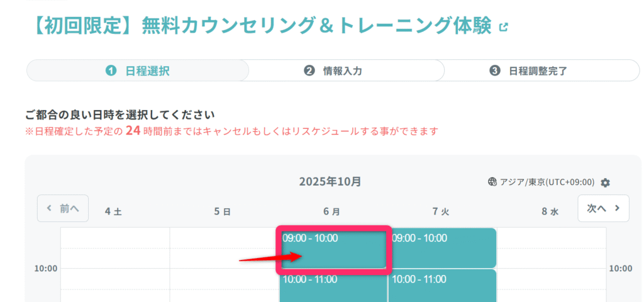Open the アジア/東京(UTC+09:00) timezone selector
Viewport: 644px width, 302px height.
coord(547,182)
